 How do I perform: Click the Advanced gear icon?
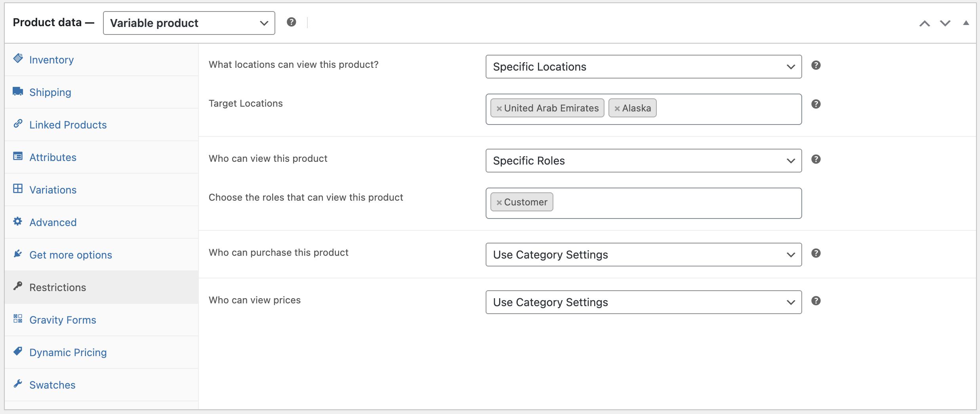pos(18,221)
